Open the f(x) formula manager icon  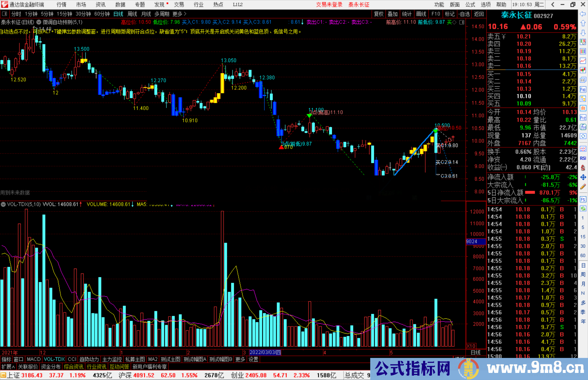pyautogui.click(x=583, y=127)
